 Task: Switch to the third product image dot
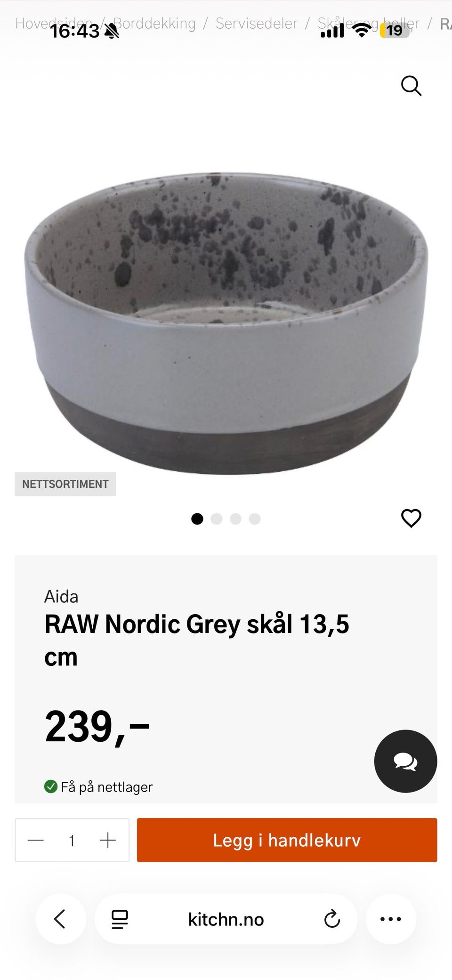click(235, 518)
